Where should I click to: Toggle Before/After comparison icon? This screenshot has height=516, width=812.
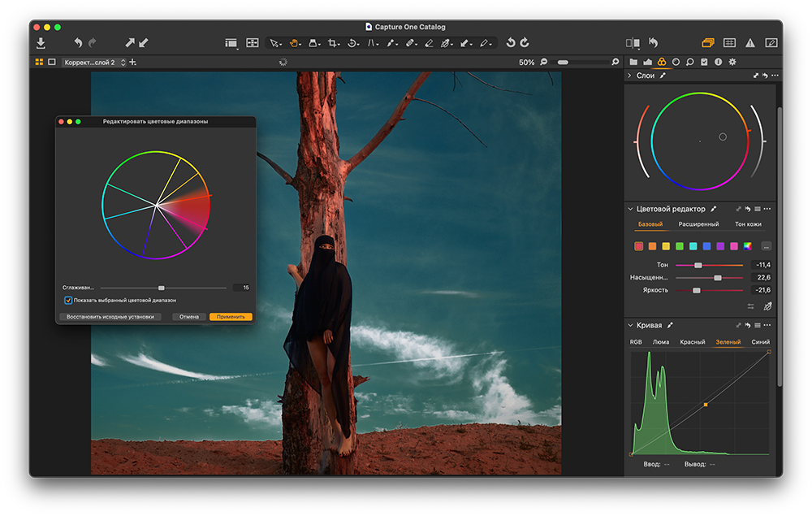pos(633,43)
